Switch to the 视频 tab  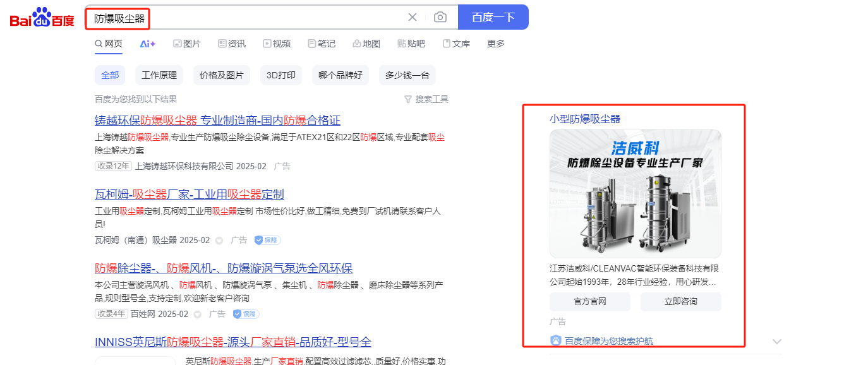[x=277, y=44]
